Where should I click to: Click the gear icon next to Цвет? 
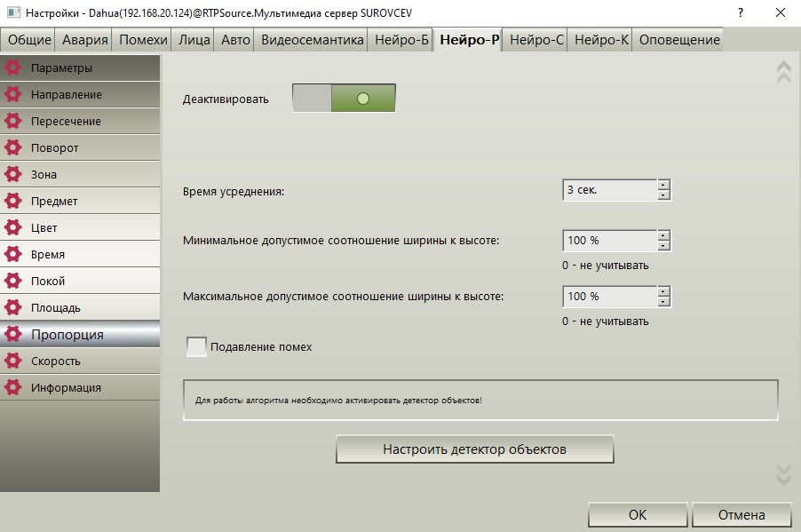coord(12,226)
